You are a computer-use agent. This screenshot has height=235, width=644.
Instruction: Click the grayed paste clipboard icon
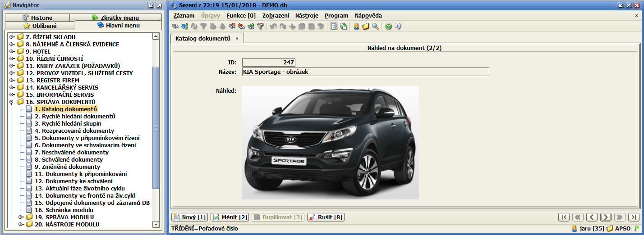pyautogui.click(x=311, y=26)
